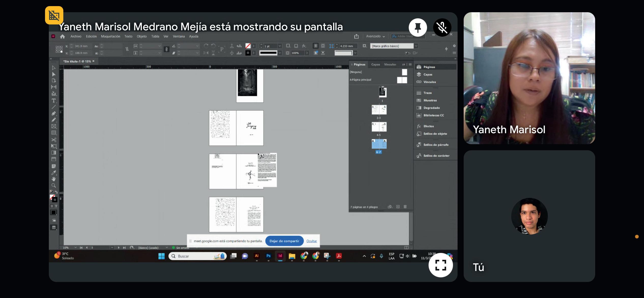Click the Rectangle Frame tool
The image size is (644, 298).
[54, 126]
